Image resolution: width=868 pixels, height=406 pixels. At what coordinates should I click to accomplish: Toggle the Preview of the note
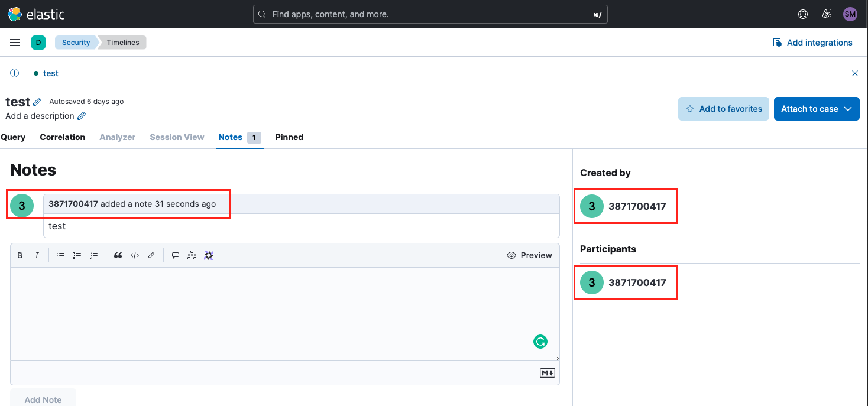530,255
